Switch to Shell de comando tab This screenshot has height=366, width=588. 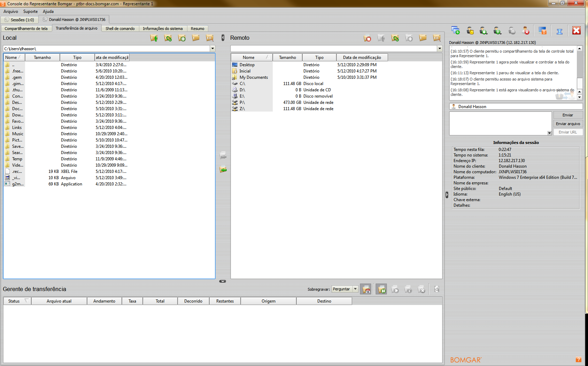click(120, 29)
